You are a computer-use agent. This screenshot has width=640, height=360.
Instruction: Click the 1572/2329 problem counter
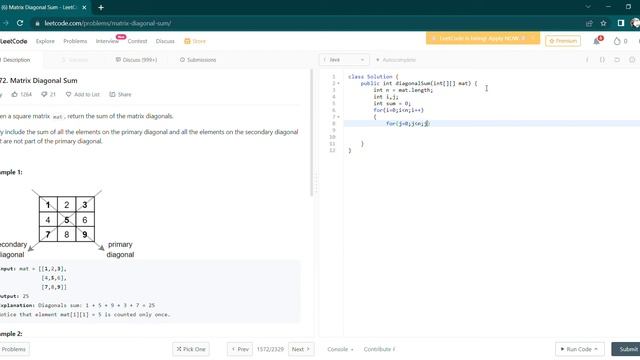(270, 349)
